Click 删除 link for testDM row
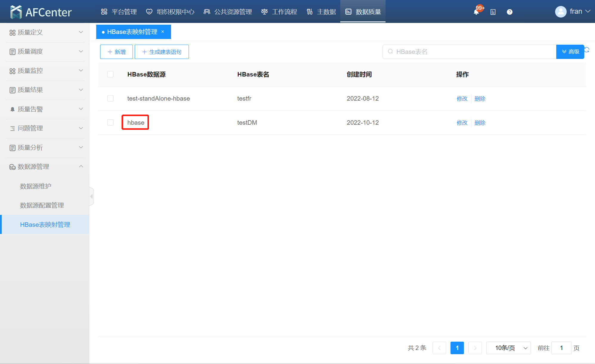 pos(480,123)
